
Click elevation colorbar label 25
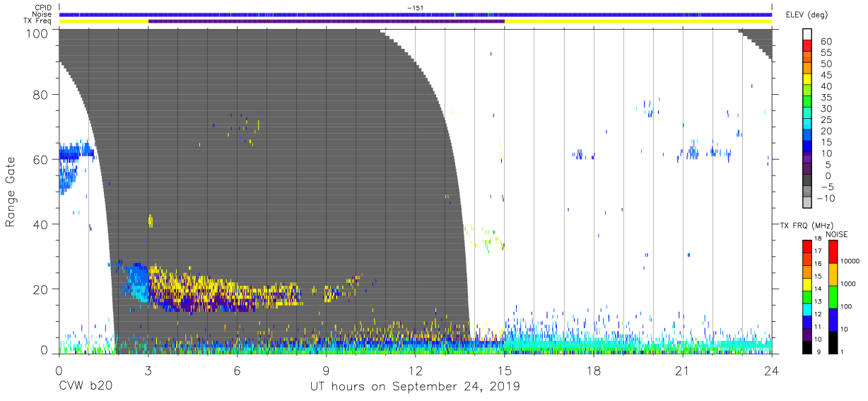tap(825, 120)
